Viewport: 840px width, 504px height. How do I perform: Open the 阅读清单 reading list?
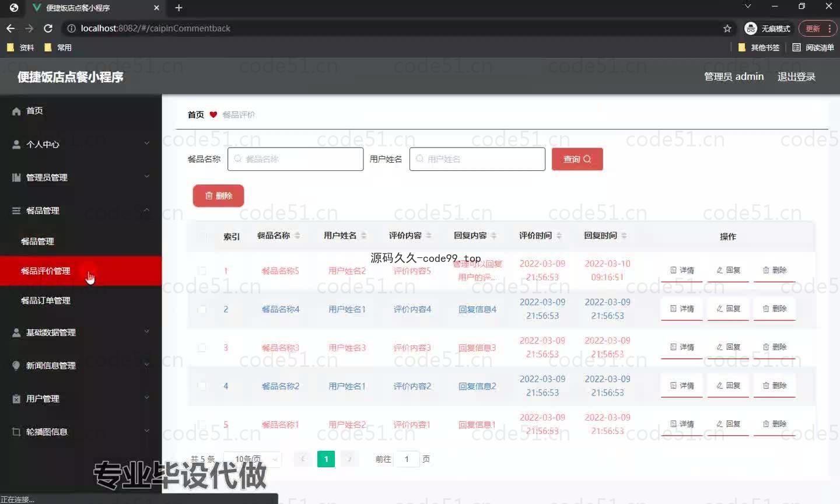813,47
